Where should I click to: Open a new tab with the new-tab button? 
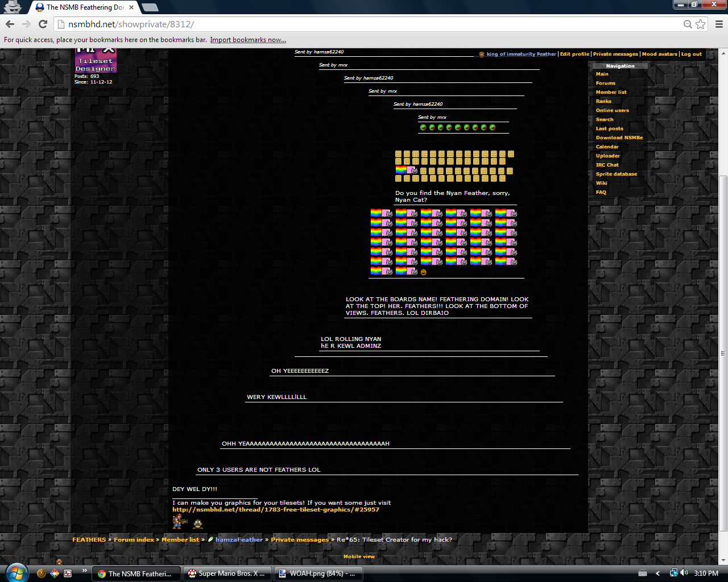click(x=150, y=7)
